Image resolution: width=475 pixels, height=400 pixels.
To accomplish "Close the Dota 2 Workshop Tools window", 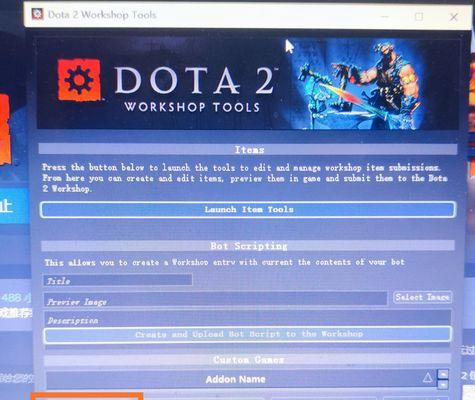I will click(454, 17).
